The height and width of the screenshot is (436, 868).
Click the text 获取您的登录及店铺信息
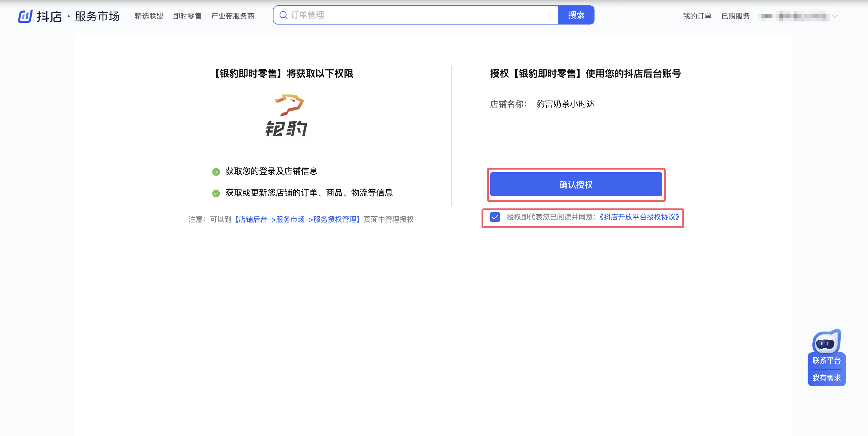271,171
